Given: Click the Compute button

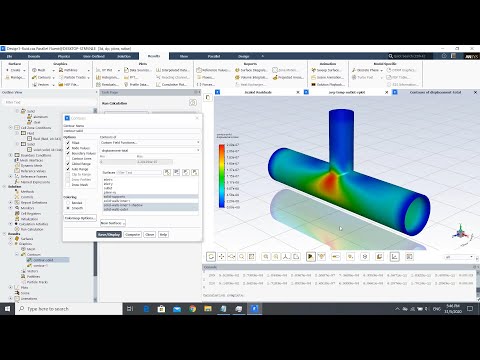Looking at the screenshot, I should 132,235.
